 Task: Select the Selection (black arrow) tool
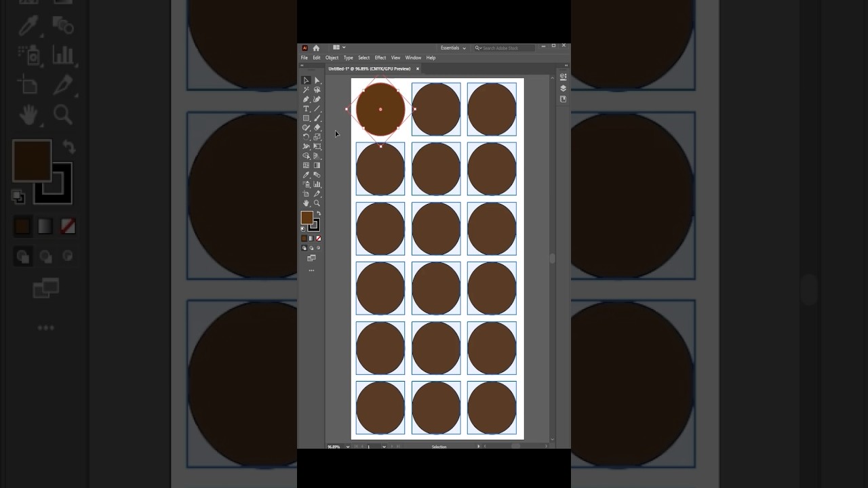click(x=306, y=80)
